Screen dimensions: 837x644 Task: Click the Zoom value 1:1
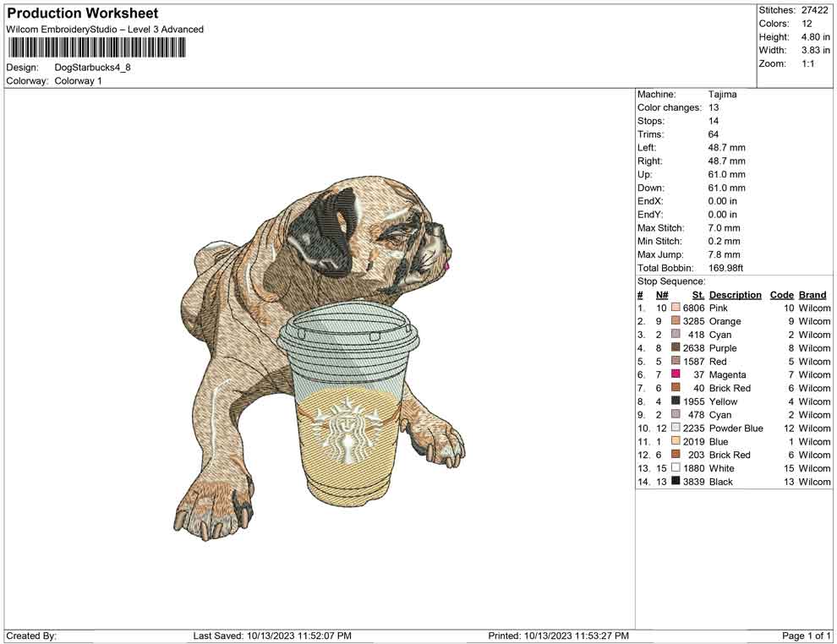(807, 63)
